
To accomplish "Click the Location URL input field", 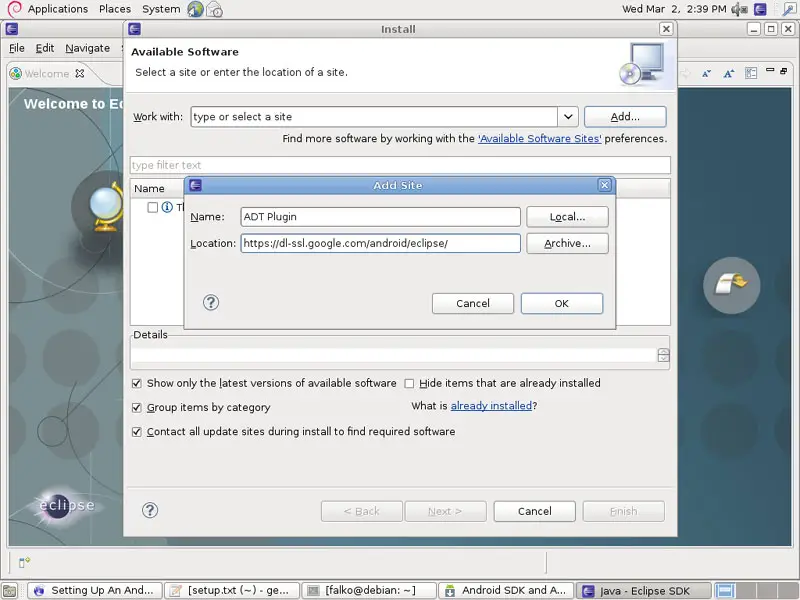I will pos(381,243).
